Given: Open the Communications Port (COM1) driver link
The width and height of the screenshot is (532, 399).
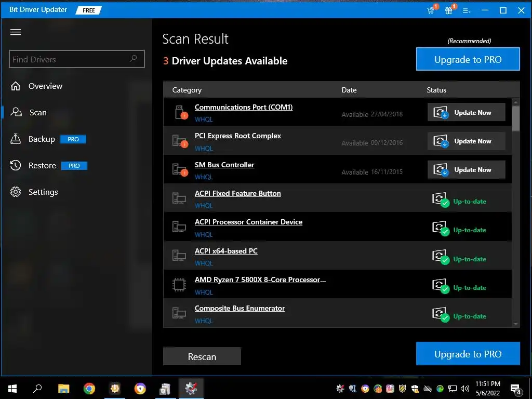Looking at the screenshot, I should coord(244,107).
